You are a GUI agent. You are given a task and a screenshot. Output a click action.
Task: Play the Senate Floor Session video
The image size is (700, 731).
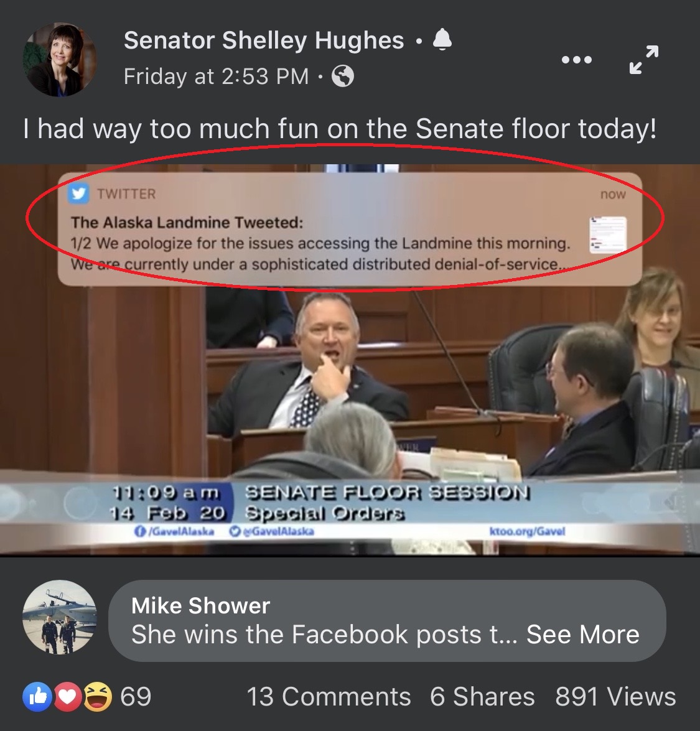click(350, 360)
